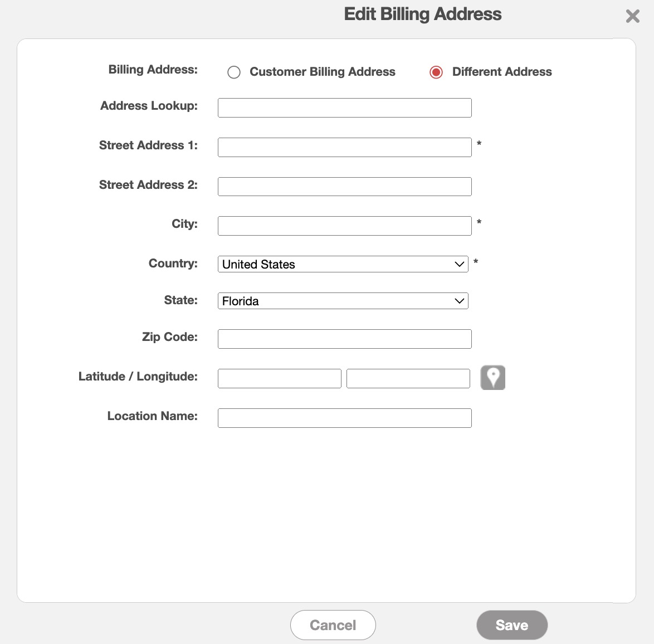The height and width of the screenshot is (644, 654).
Task: Click the Longitude input field
Action: pos(408,378)
